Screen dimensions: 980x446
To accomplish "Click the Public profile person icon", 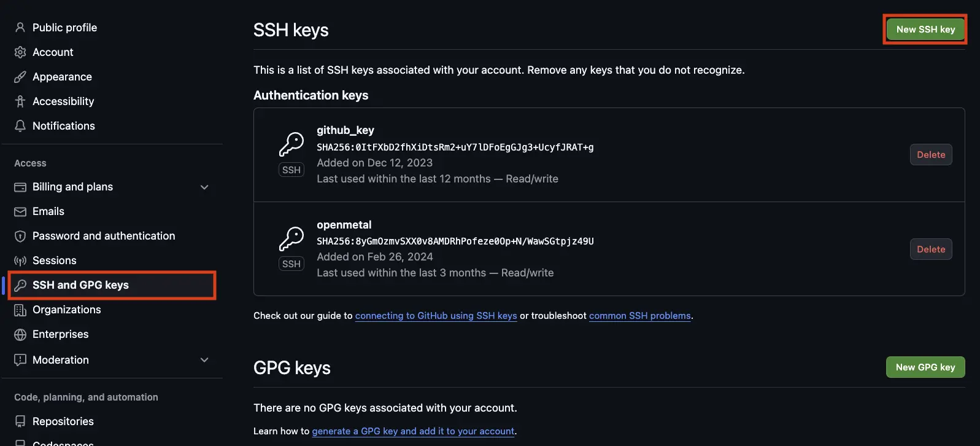I will (20, 27).
